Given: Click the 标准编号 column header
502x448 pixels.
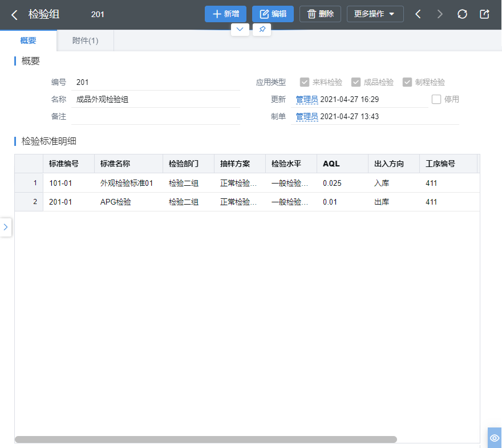Looking at the screenshot, I should coord(69,164).
